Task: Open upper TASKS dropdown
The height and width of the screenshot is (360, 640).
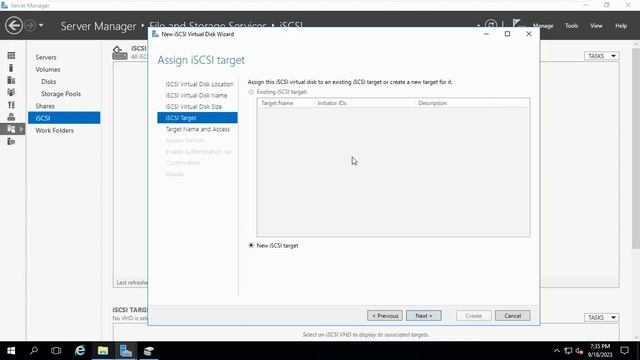Action: coord(602,56)
